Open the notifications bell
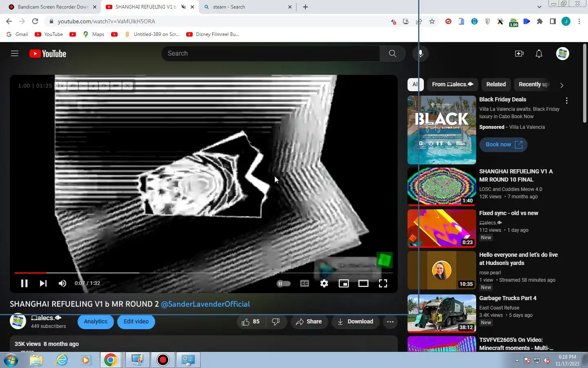 [x=539, y=54]
